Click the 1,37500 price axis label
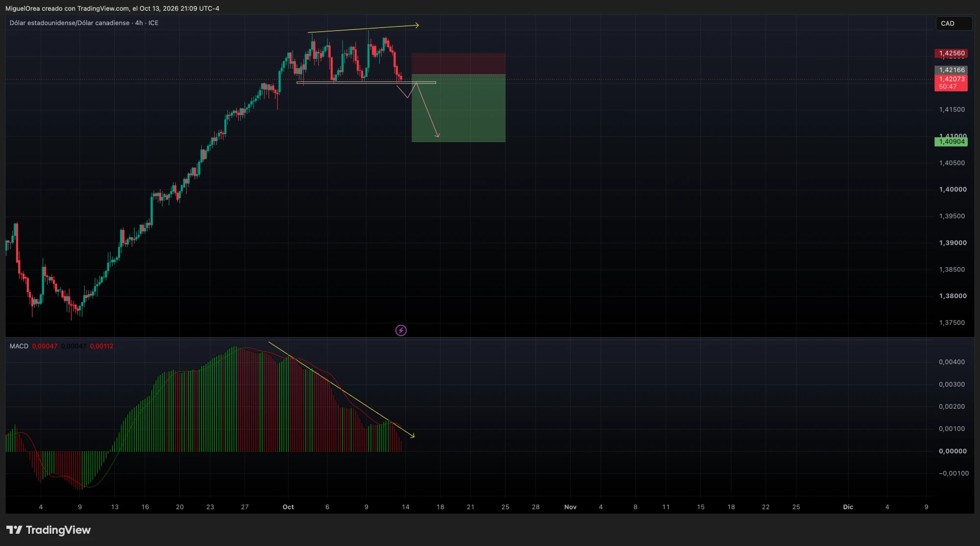 pos(952,323)
